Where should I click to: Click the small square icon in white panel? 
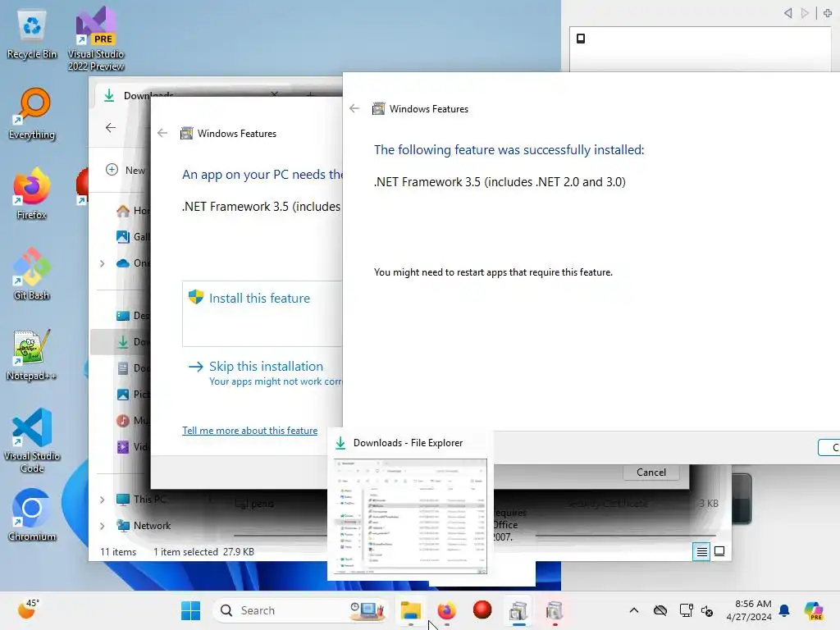581,38
